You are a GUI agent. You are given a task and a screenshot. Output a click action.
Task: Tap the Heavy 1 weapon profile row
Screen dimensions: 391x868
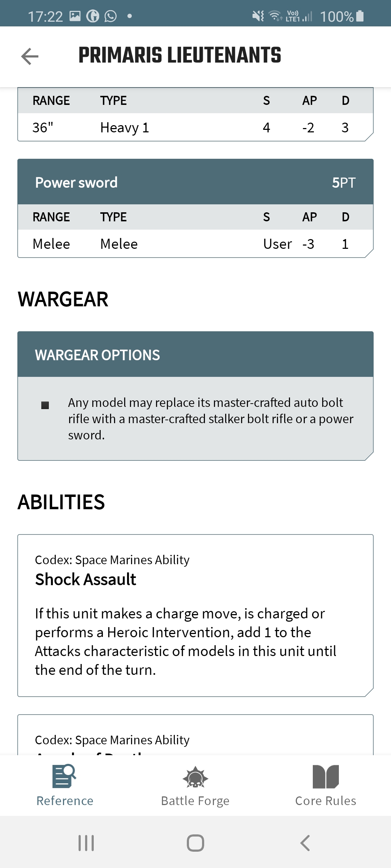pyautogui.click(x=195, y=127)
